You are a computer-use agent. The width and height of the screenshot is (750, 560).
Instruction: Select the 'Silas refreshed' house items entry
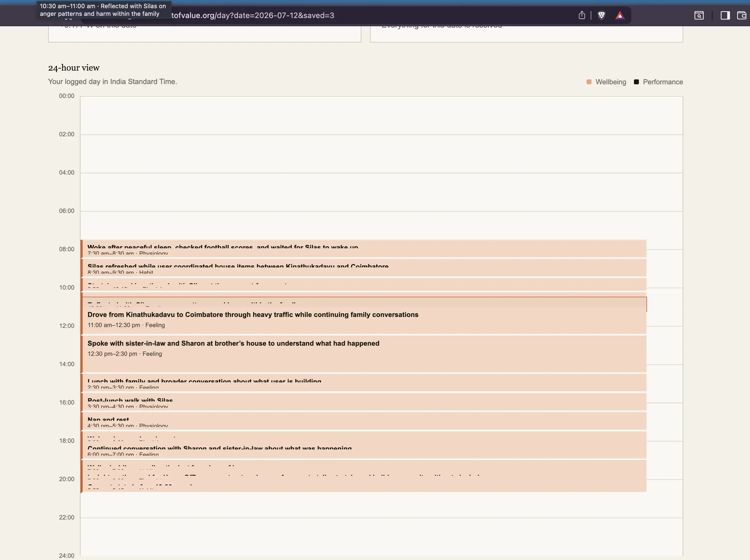point(363,267)
